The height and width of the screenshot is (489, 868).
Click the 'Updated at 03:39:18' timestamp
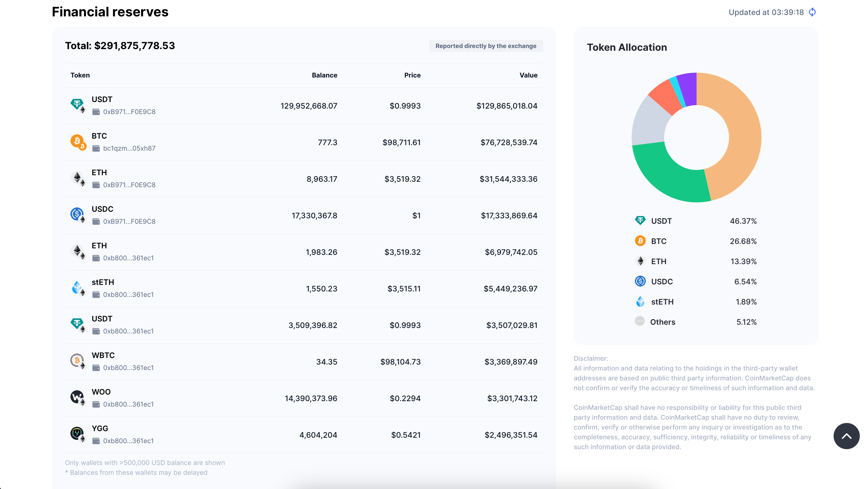pyautogui.click(x=766, y=12)
